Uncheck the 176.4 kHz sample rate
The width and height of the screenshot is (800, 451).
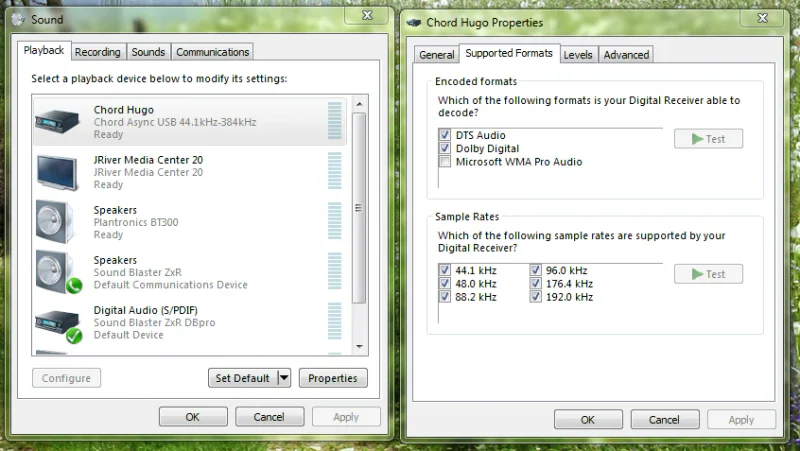click(535, 283)
